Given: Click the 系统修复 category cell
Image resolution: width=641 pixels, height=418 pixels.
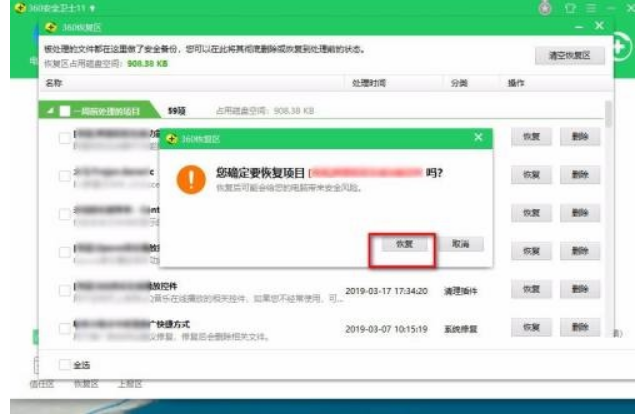Looking at the screenshot, I should tap(461, 329).
